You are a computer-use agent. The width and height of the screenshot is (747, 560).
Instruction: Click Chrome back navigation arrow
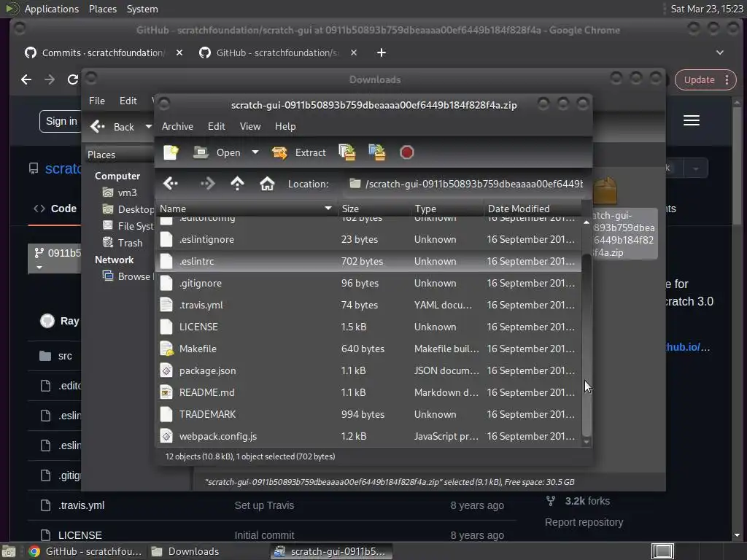click(26, 79)
